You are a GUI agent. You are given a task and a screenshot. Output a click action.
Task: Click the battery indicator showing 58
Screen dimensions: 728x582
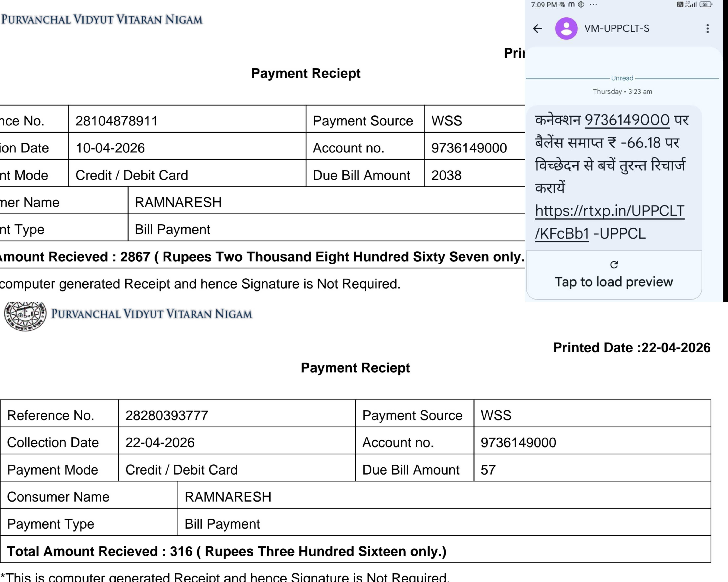point(705,4)
